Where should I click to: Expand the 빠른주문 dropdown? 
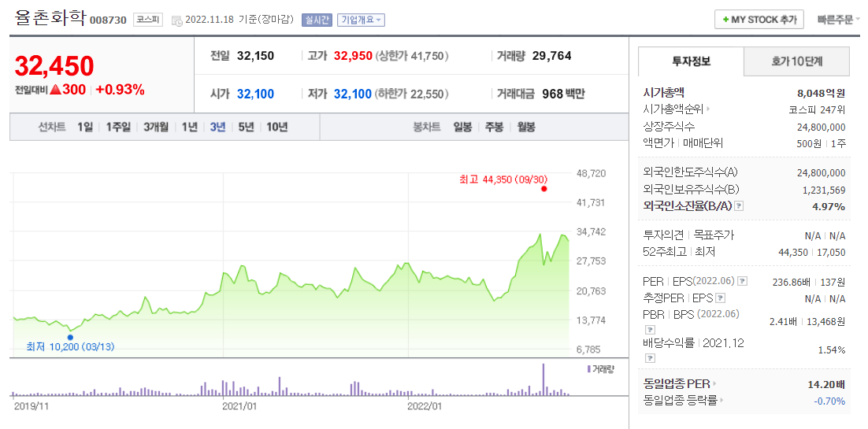[839, 20]
